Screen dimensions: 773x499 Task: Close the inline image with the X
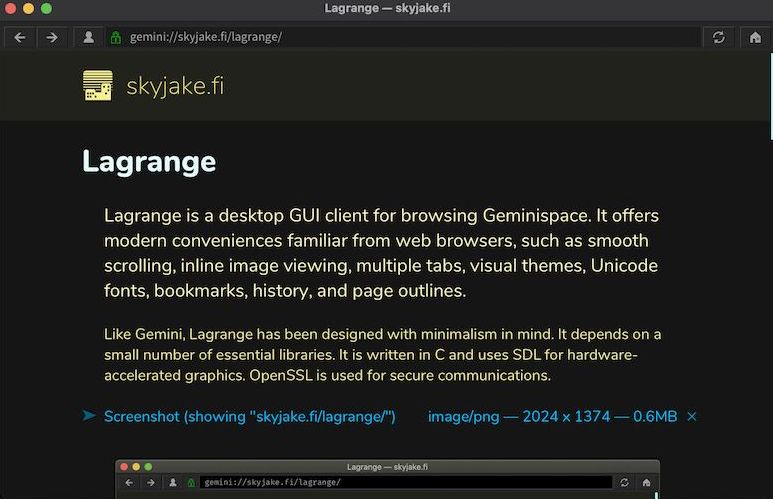coord(692,417)
